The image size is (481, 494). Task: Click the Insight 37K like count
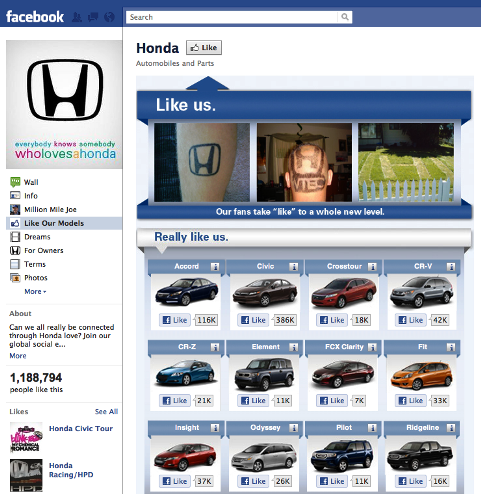click(x=204, y=481)
